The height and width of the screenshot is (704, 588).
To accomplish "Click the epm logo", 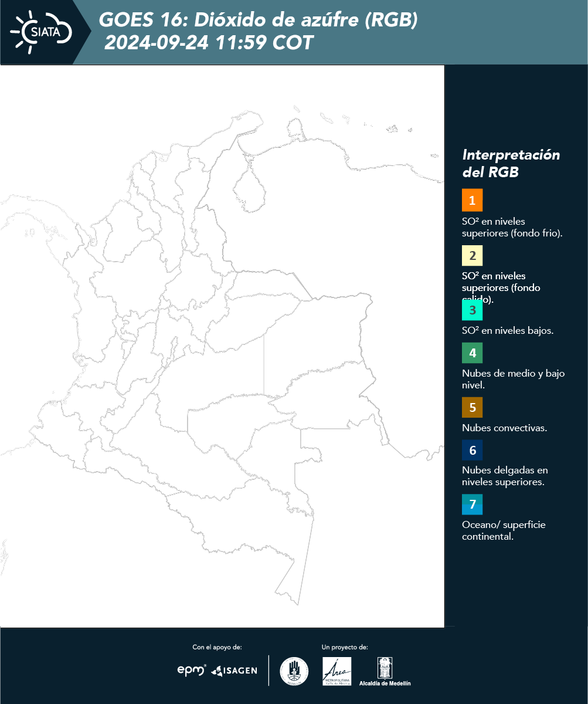I will point(192,670).
